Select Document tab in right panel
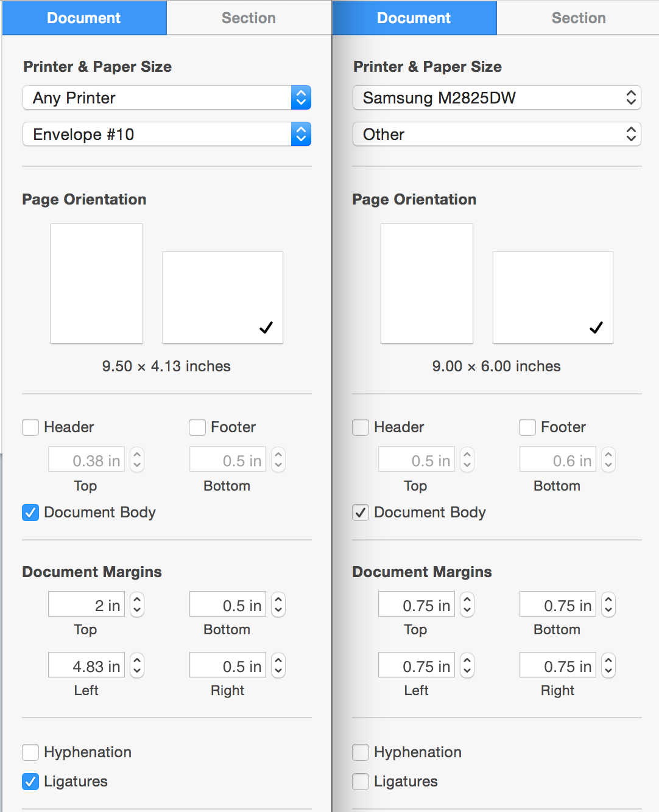This screenshot has width=659, height=812. (414, 18)
